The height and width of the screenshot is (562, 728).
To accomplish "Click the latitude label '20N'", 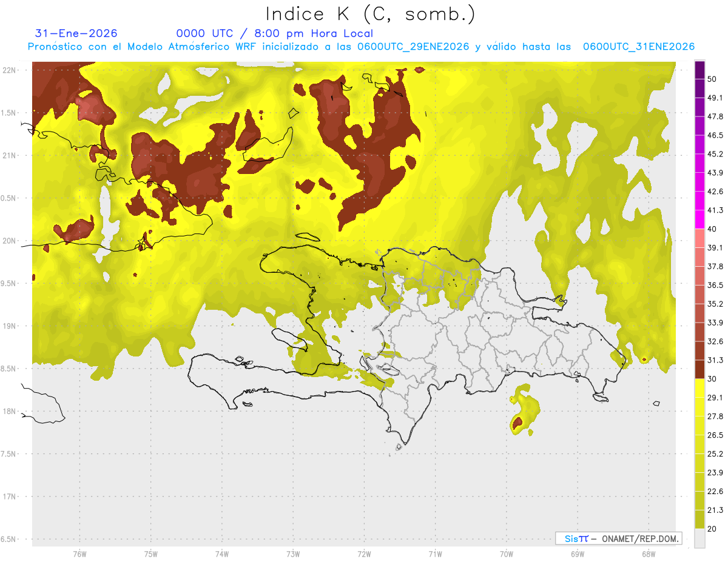I will click(8, 241).
